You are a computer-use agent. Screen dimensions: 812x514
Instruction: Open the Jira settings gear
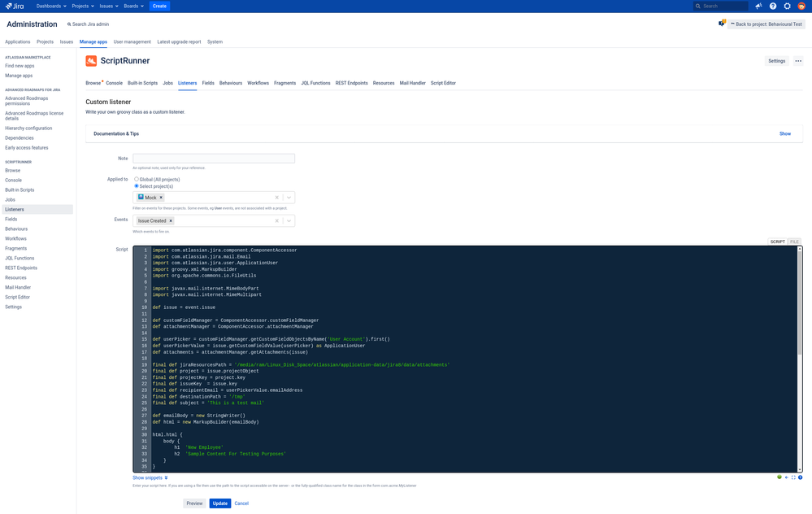[x=787, y=6]
